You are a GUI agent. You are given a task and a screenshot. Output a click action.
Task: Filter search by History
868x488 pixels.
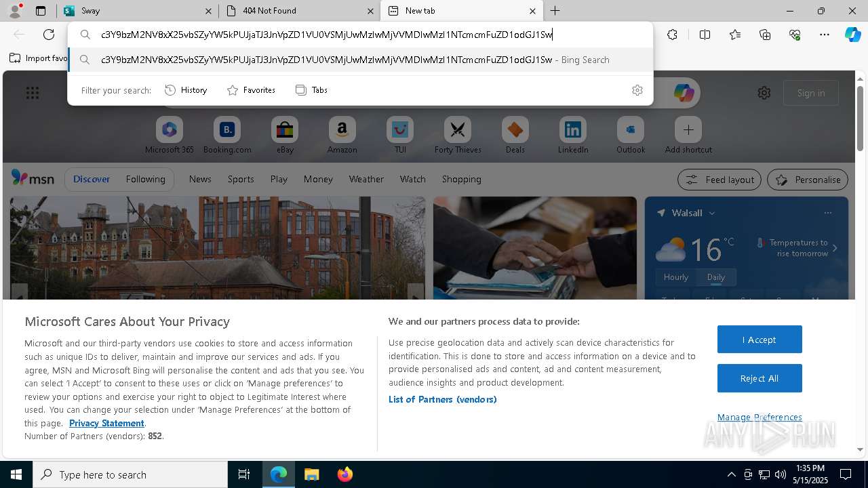(186, 90)
